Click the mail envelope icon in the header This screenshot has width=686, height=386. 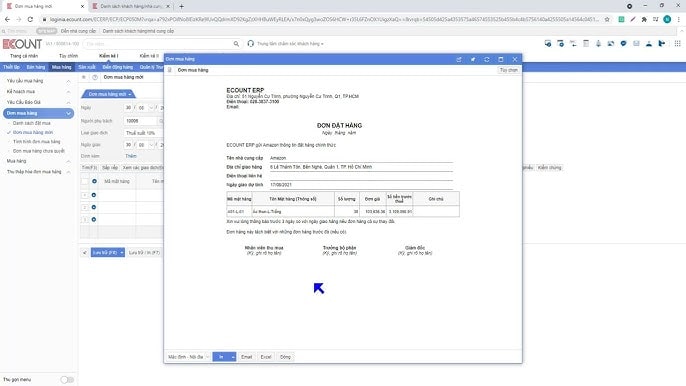636,43
